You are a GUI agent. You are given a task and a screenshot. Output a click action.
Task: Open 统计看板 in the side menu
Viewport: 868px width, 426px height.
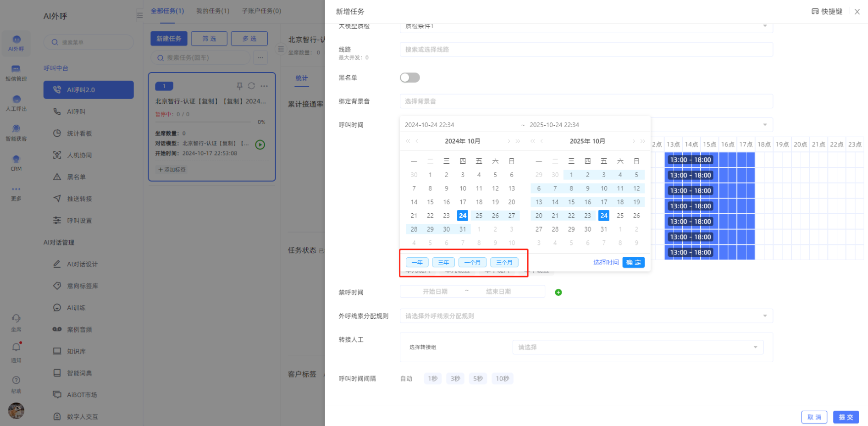79,134
